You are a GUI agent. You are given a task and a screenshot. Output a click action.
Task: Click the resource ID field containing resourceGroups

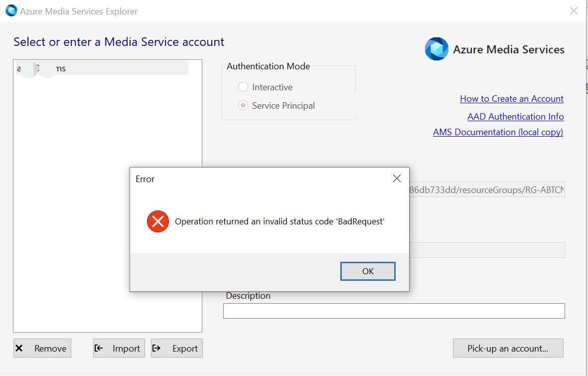pyautogui.click(x=487, y=190)
